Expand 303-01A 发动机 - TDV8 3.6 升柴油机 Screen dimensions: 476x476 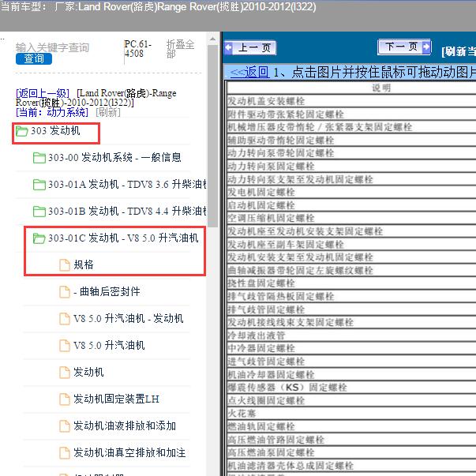coord(128,184)
